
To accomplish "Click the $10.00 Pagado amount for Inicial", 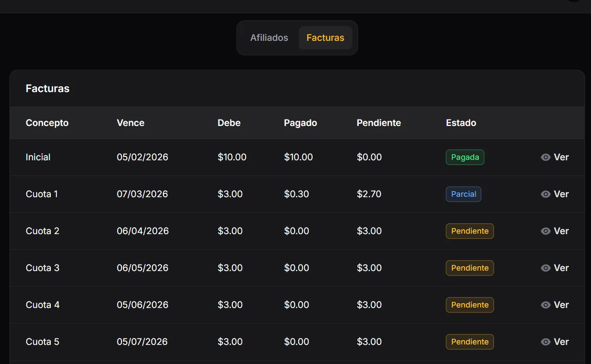I will pos(299,157).
